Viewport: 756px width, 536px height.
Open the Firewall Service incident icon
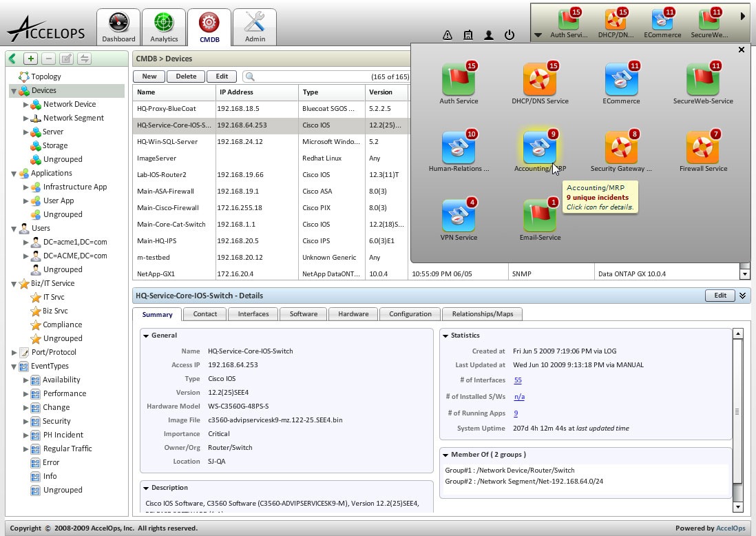tap(703, 147)
